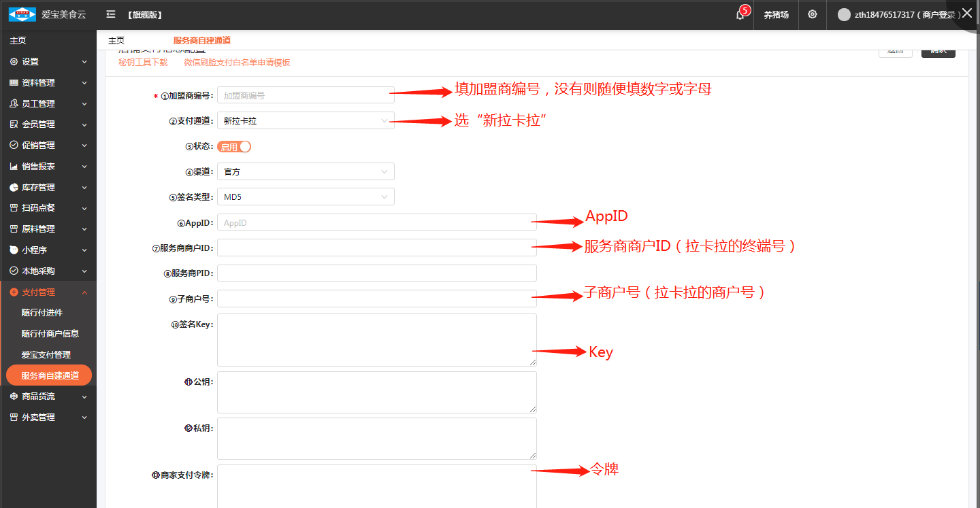Open the 渠道 dropdown showing 官方

(306, 172)
